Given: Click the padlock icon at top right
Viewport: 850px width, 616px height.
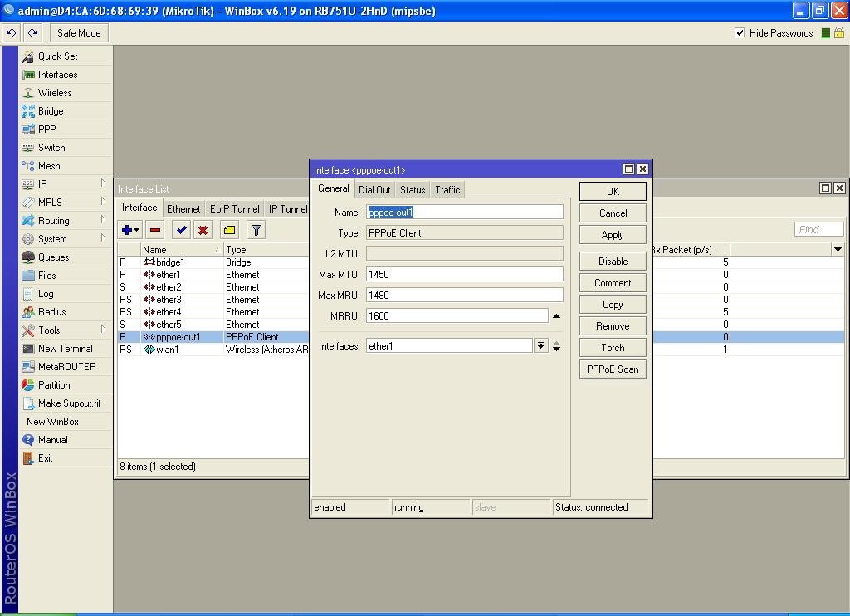Looking at the screenshot, I should (x=839, y=33).
